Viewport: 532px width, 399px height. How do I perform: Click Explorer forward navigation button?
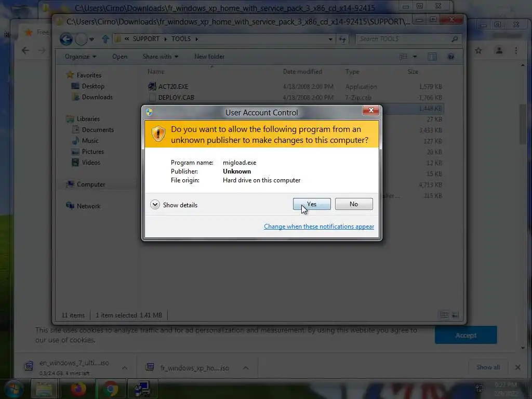click(81, 39)
